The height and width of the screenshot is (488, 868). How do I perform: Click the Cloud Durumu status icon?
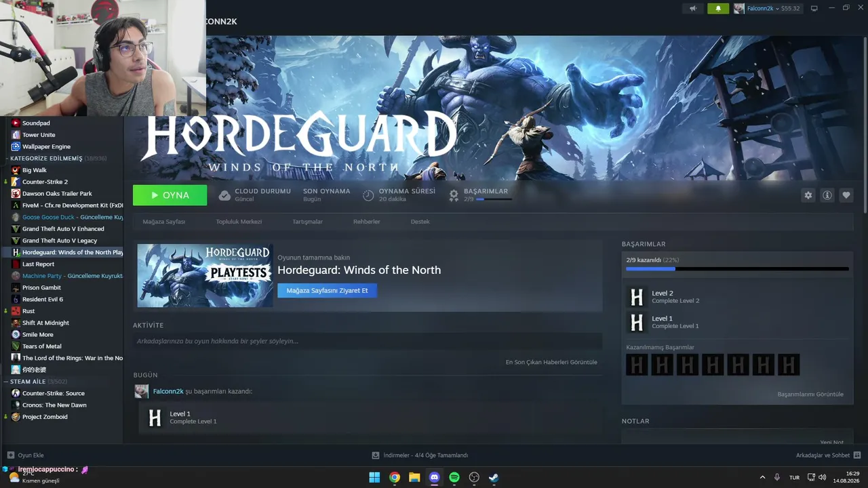click(224, 195)
